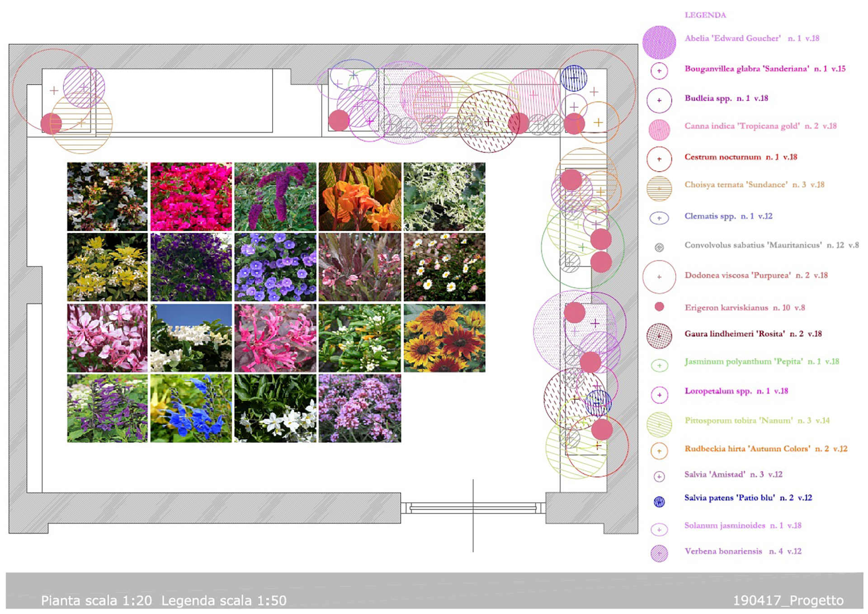Open the Rudbeckia yellow-red flowers photo
The height and width of the screenshot is (614, 868).
(444, 338)
